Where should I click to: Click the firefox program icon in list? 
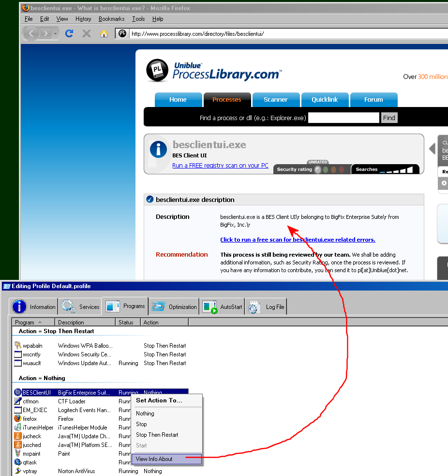click(x=18, y=418)
